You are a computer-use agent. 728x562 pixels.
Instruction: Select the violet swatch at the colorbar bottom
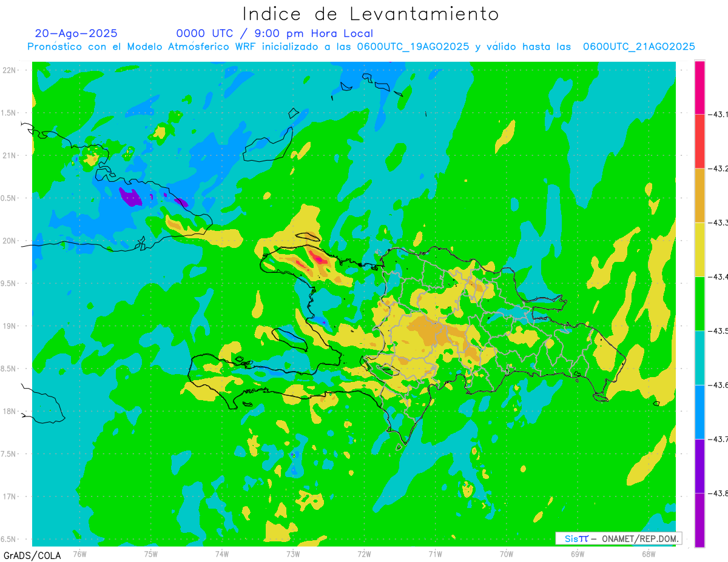coord(699,520)
